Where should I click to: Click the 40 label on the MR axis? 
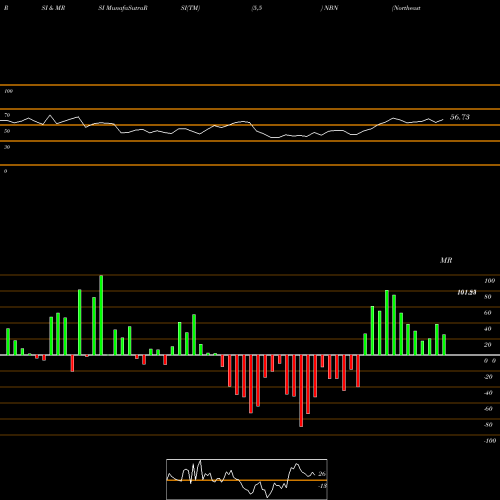click(x=488, y=329)
